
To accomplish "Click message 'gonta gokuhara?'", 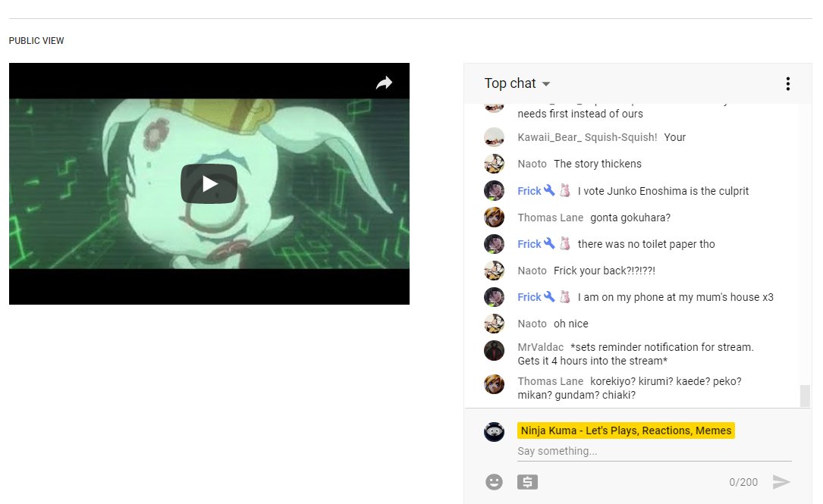I will (x=630, y=218).
